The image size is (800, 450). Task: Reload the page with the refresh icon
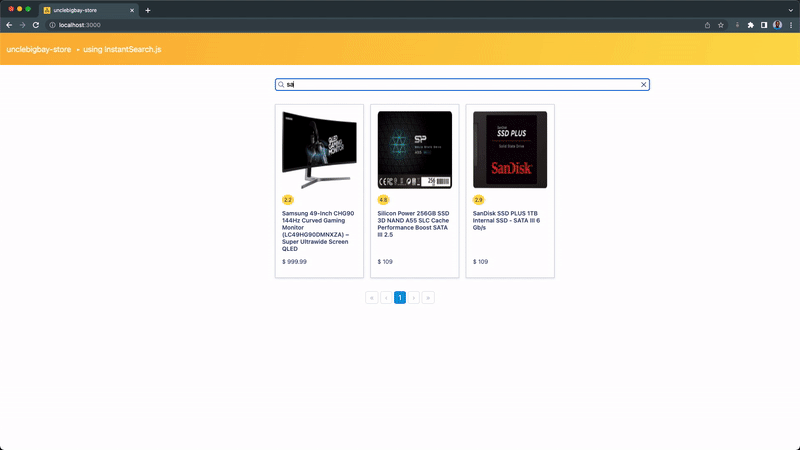point(36,25)
